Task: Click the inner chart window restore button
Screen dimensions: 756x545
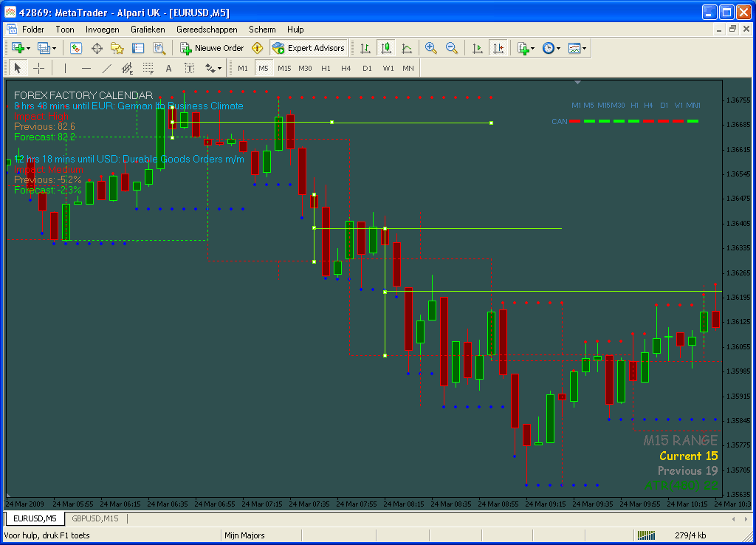Action: pos(732,30)
